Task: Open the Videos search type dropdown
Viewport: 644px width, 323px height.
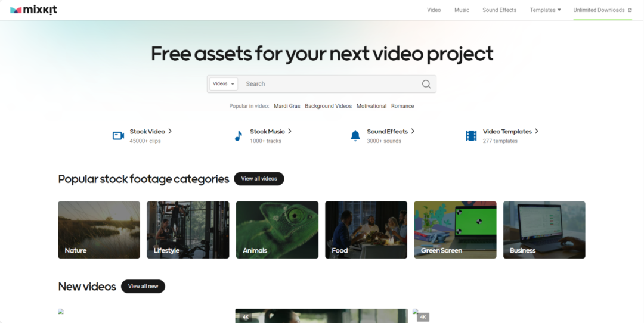Action: click(x=224, y=83)
